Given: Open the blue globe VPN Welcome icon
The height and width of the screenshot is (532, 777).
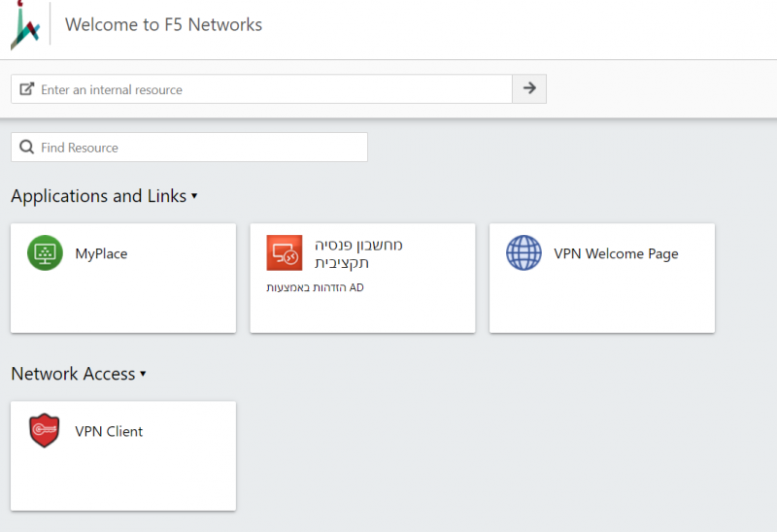Looking at the screenshot, I should [524, 252].
